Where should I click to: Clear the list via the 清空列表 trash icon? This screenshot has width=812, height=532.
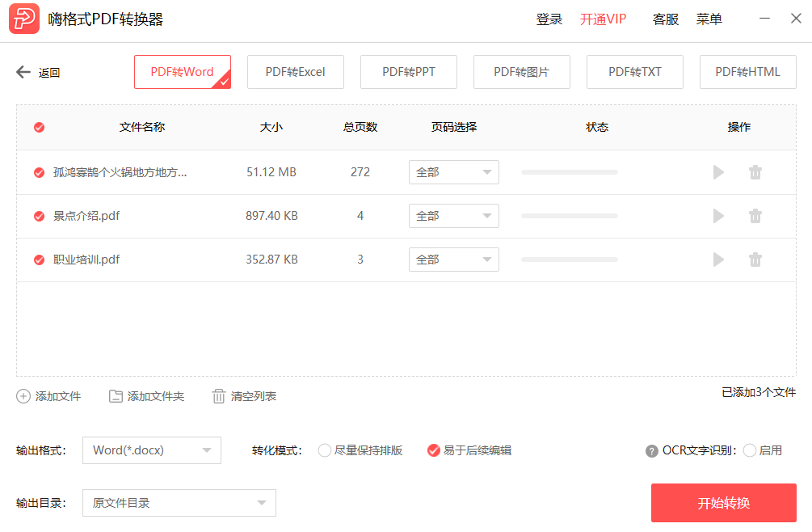pyautogui.click(x=218, y=396)
